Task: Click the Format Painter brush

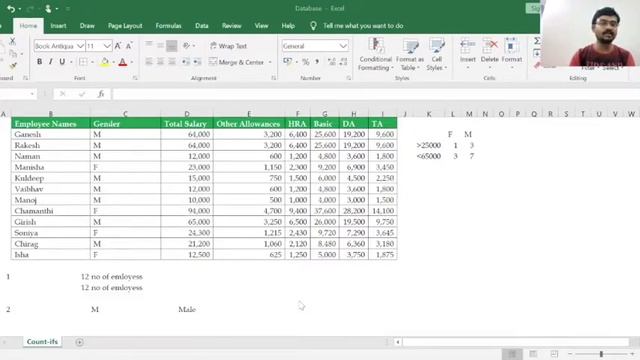Action: click(13, 65)
